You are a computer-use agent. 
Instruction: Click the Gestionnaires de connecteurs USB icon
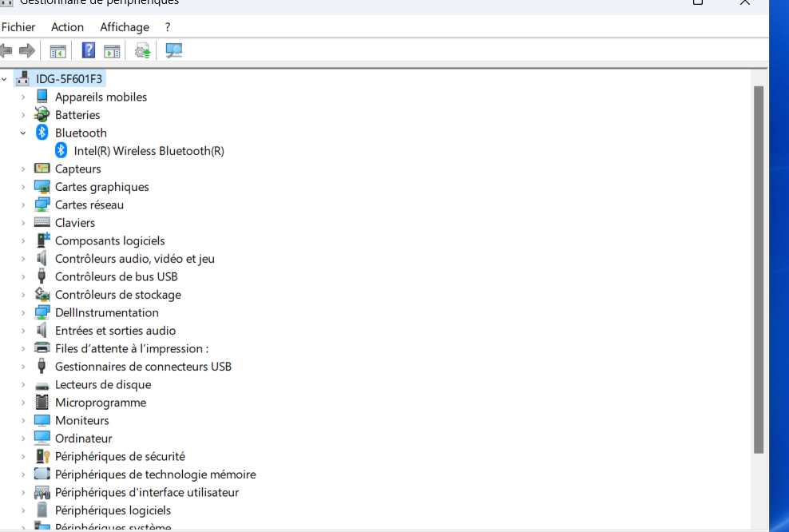pyautogui.click(x=42, y=366)
